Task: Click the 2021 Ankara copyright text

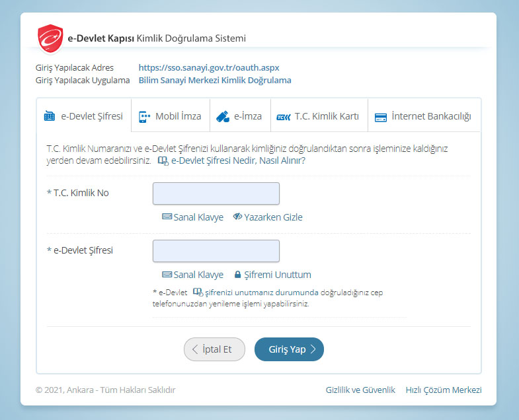Action: (x=106, y=390)
